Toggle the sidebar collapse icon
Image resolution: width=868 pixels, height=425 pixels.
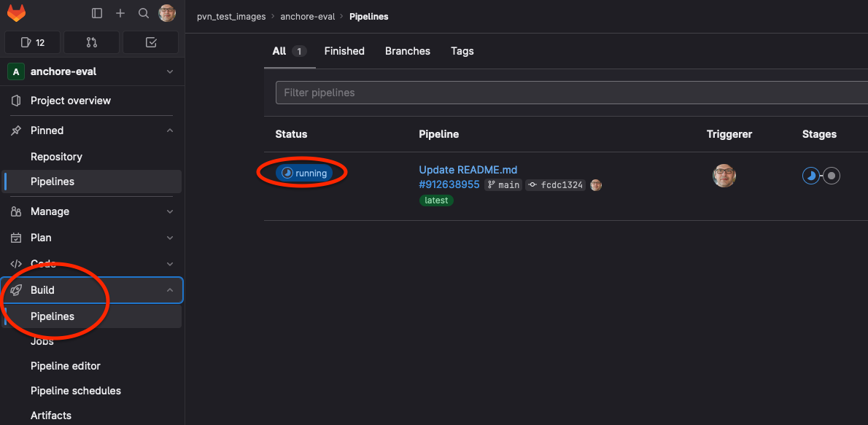coord(97,13)
